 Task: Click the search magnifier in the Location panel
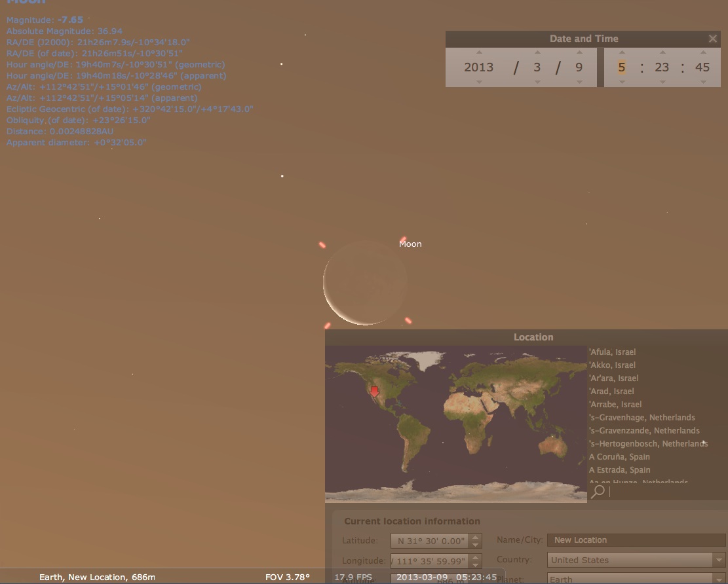pyautogui.click(x=596, y=492)
